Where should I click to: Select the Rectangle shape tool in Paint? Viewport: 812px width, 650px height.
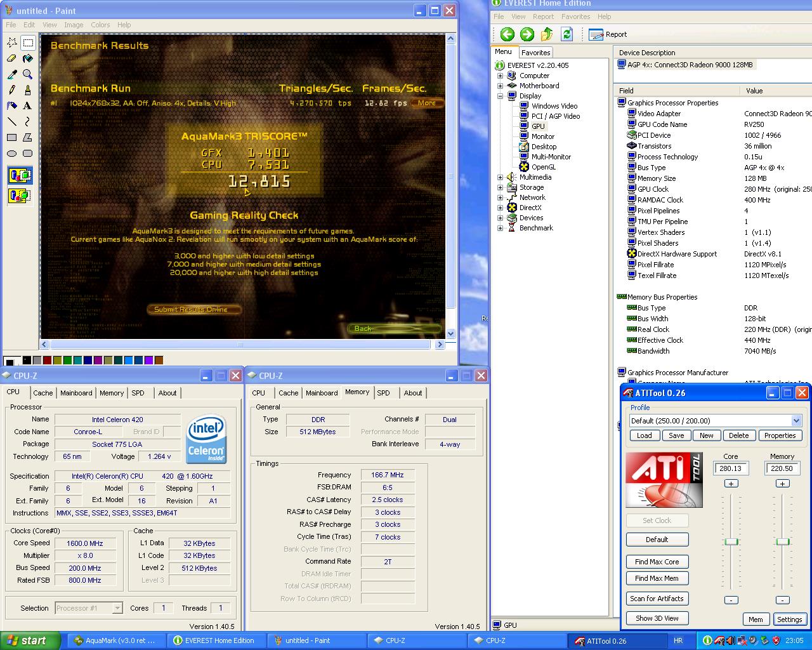click(x=12, y=138)
